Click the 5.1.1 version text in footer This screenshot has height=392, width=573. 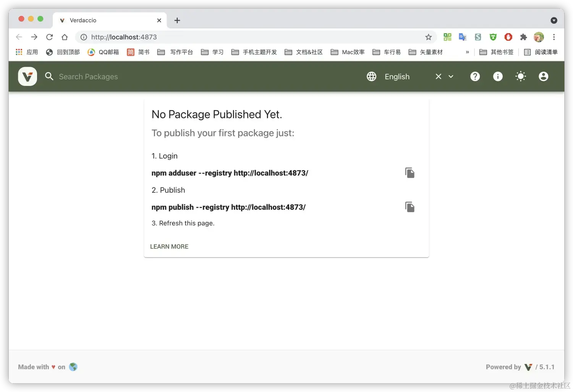click(547, 367)
